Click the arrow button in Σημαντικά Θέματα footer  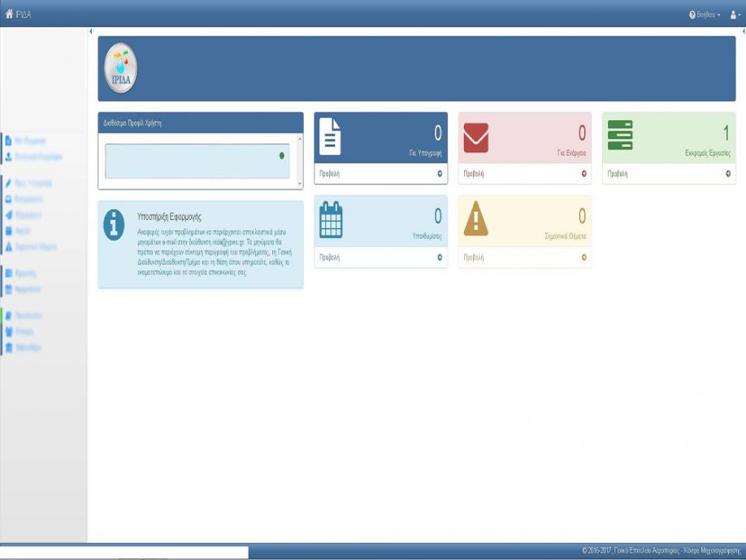coord(583,258)
